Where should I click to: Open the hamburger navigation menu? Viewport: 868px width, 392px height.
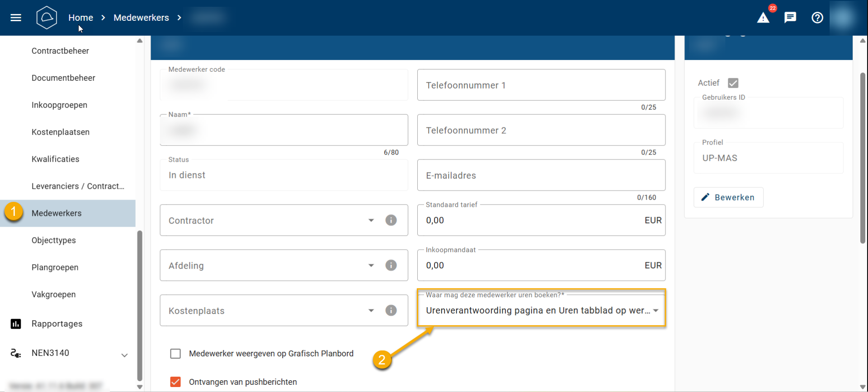click(x=16, y=18)
